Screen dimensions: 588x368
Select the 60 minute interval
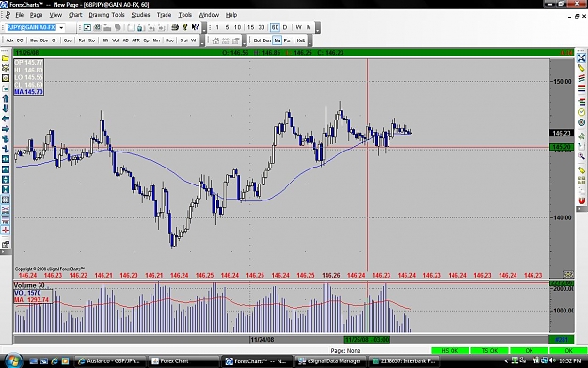275,27
